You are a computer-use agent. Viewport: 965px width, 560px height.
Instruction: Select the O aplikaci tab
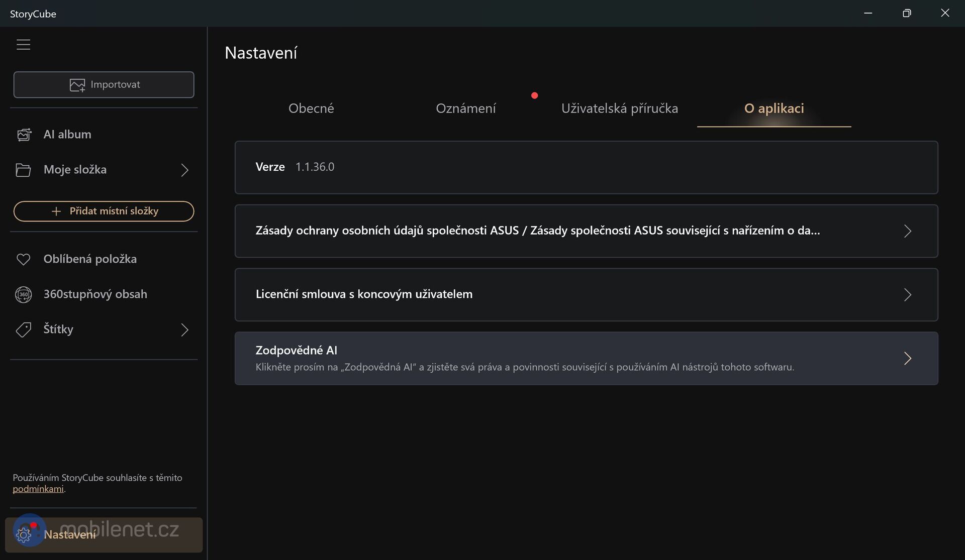tap(774, 108)
